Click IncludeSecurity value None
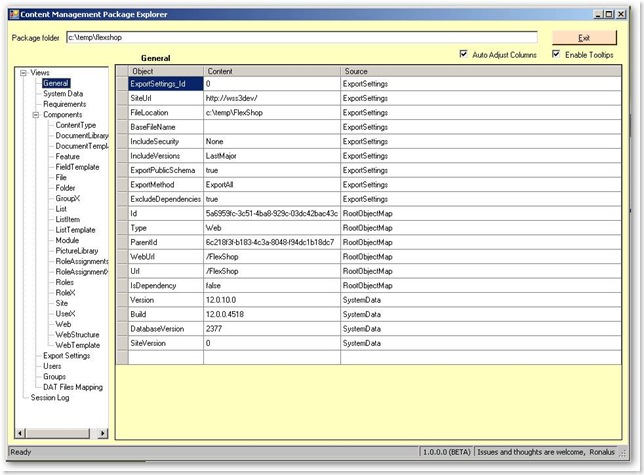644x475 pixels. [272, 141]
